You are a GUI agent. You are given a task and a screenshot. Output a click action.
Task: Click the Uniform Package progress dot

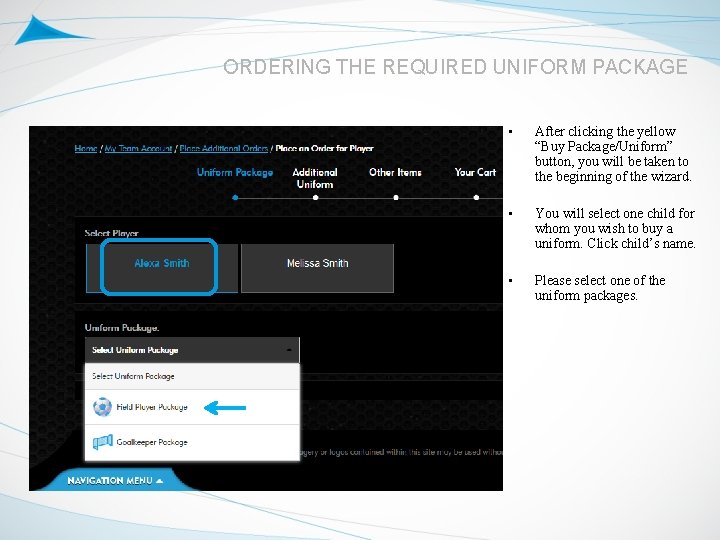point(235,198)
